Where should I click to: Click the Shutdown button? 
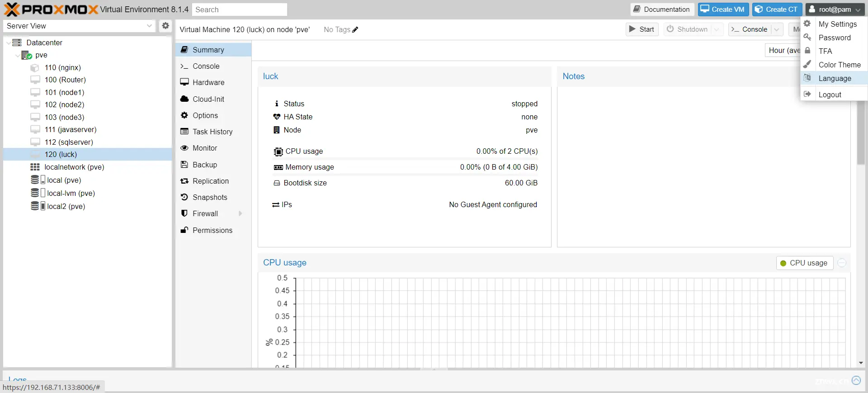point(687,29)
